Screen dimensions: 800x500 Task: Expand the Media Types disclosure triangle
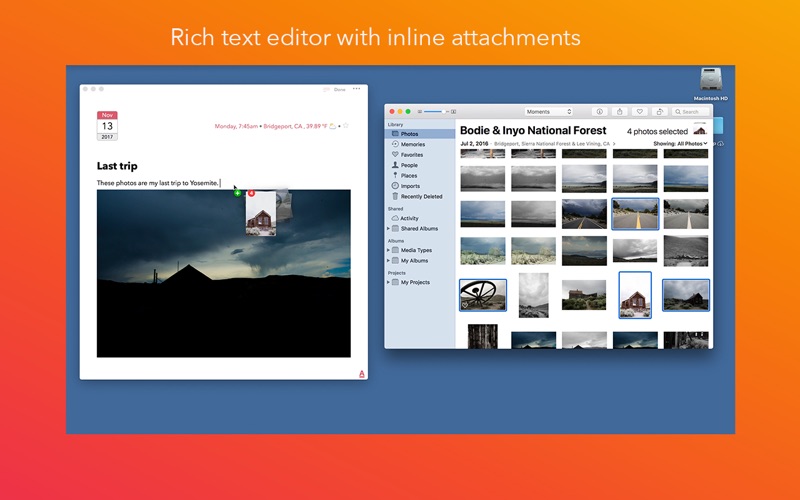click(389, 250)
